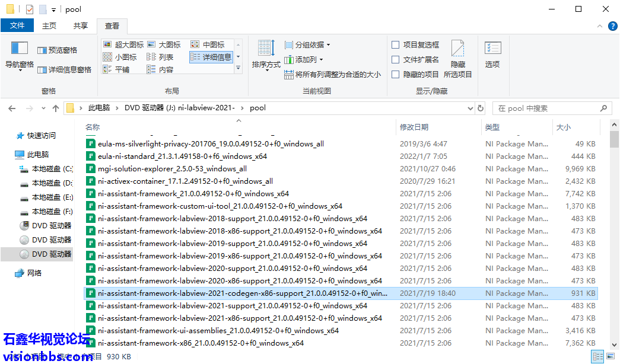The image size is (620, 364).
Task: Sort files by 修改日期 column header
Action: [414, 127]
